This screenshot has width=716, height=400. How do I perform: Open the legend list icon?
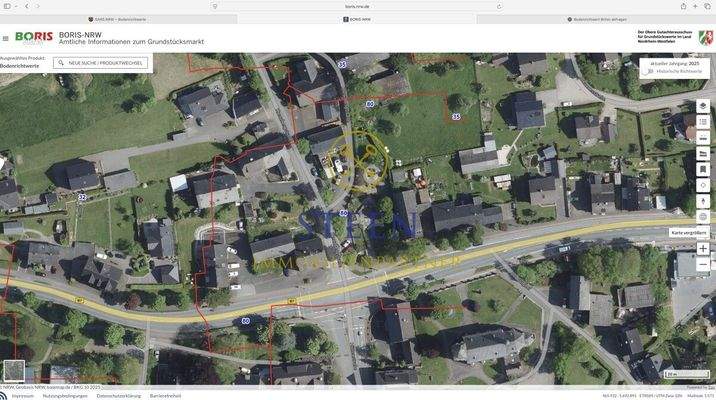pyautogui.click(x=703, y=122)
